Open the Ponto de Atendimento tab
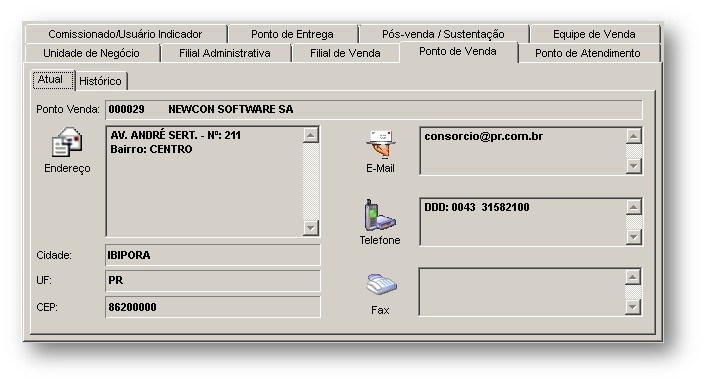Image resolution: width=706 pixels, height=385 pixels. pos(588,53)
